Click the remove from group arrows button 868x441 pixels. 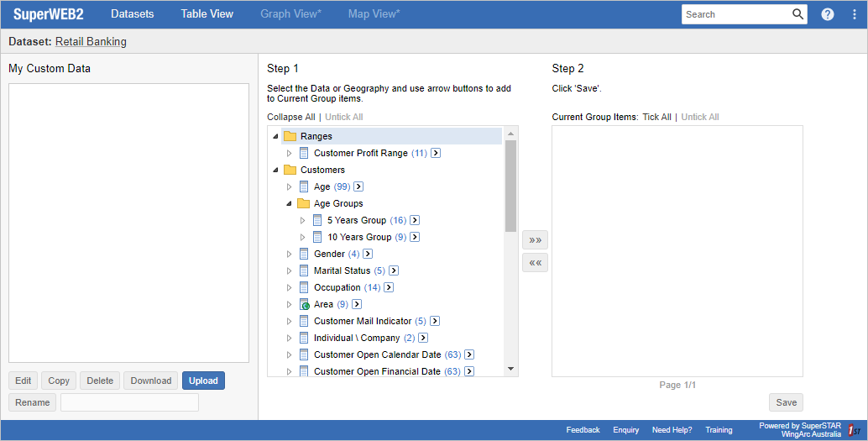(x=535, y=263)
